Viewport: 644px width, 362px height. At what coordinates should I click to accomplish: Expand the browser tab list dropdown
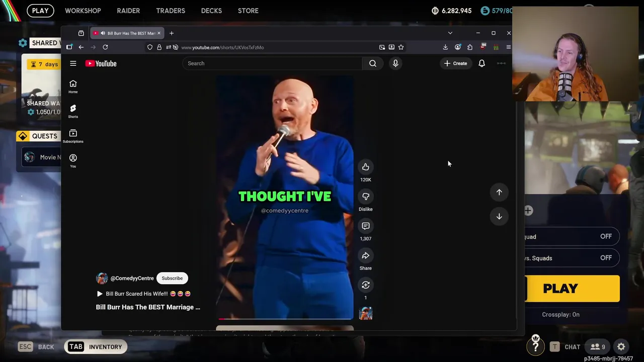(x=450, y=33)
